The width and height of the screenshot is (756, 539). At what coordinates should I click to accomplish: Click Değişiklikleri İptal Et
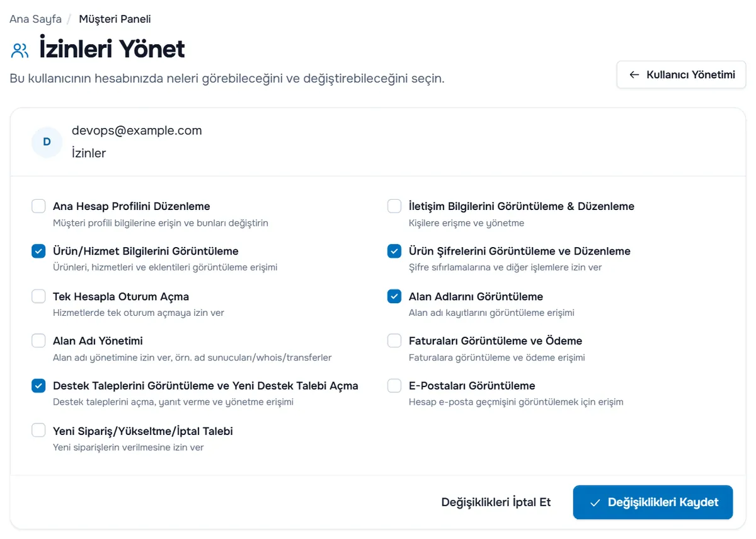(x=496, y=502)
